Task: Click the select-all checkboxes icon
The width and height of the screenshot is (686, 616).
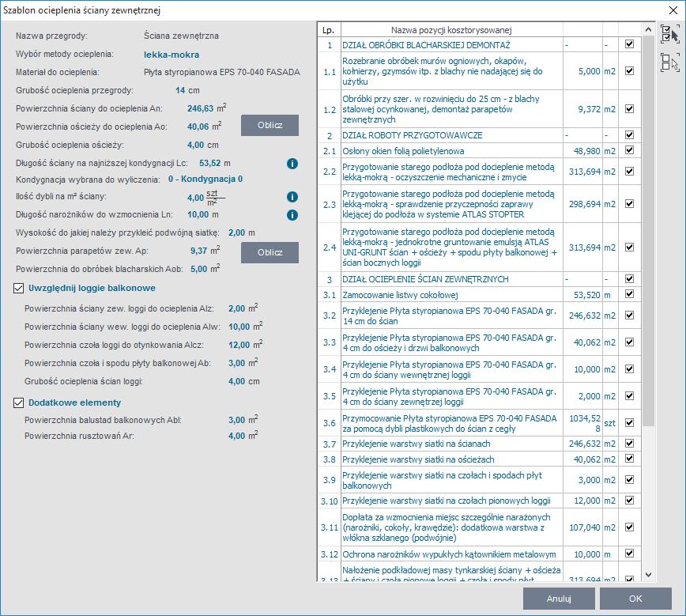Action: (x=670, y=34)
